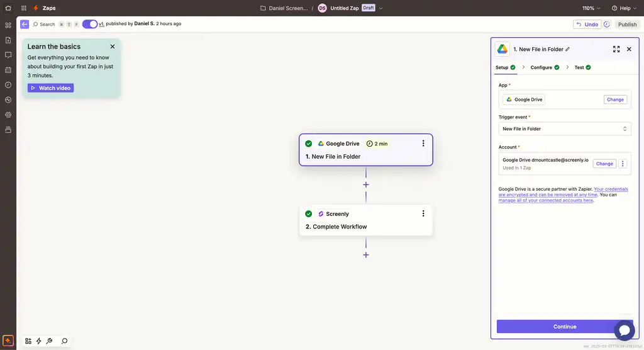
Task: Open the chat support bubble
Action: (x=625, y=330)
